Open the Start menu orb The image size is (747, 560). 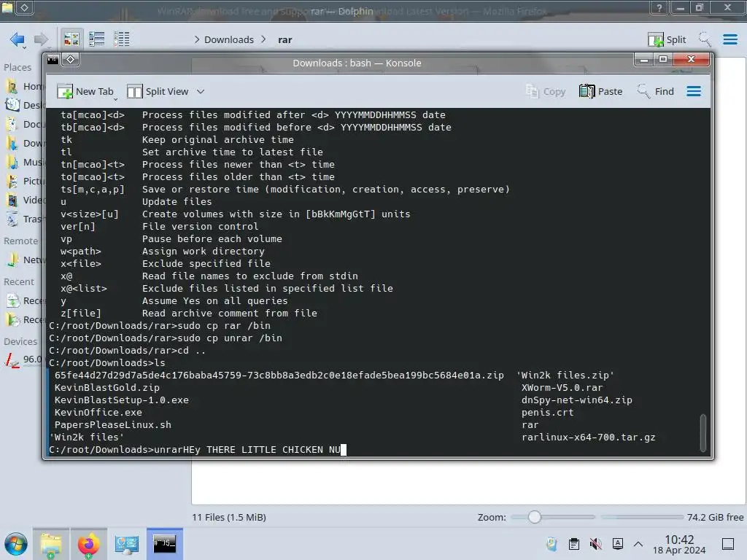(x=16, y=544)
